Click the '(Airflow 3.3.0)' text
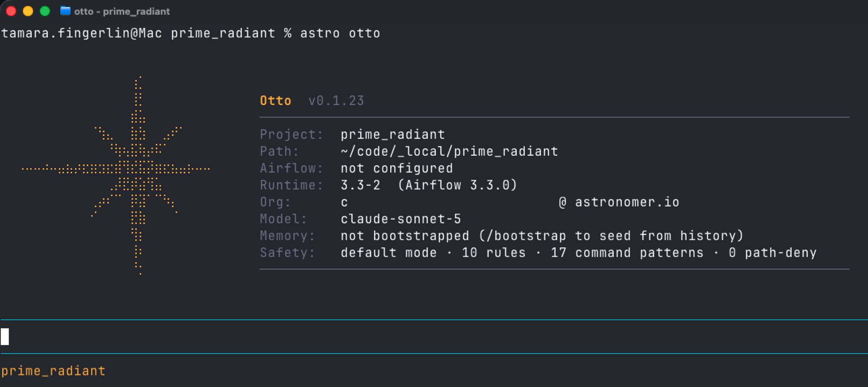The image size is (868, 387). tap(457, 185)
